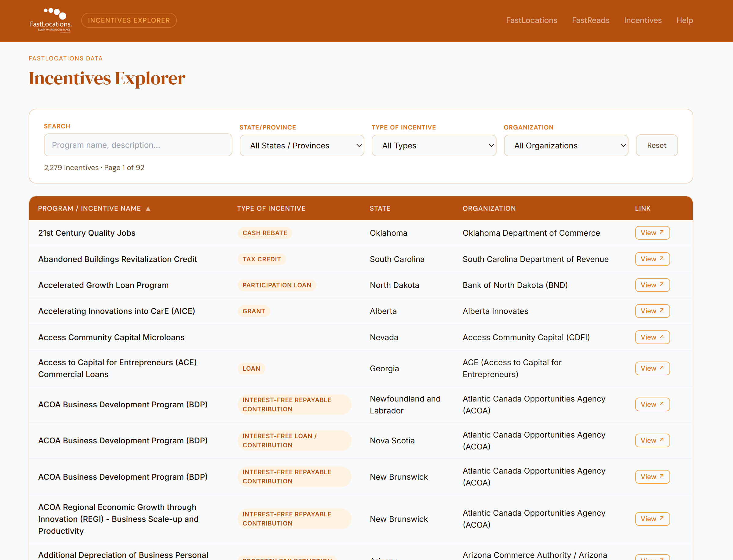Open the Incentives nav link
Viewport: 733px width, 560px height.
[x=643, y=20]
